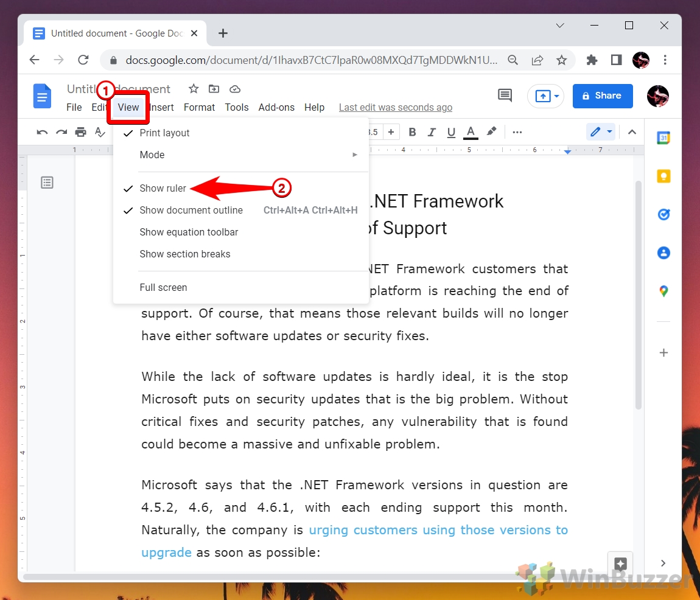Open the Format menu
The height and width of the screenshot is (600, 700).
[x=199, y=108]
